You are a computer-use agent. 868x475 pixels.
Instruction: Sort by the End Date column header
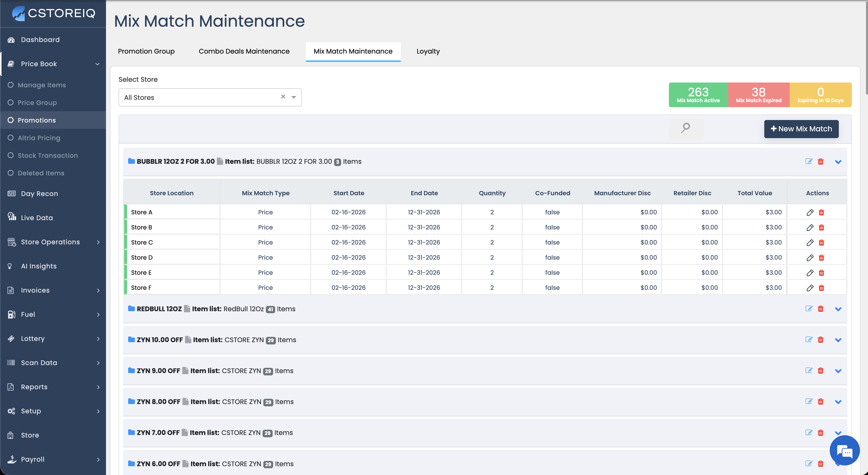pos(424,193)
